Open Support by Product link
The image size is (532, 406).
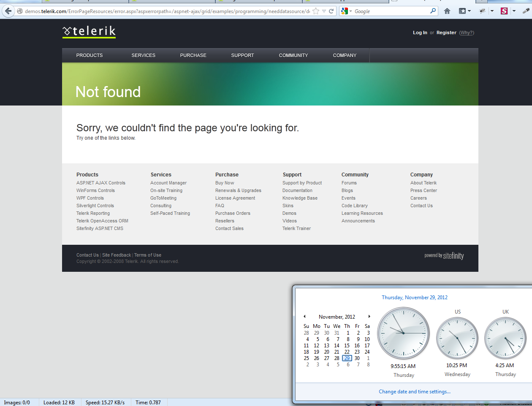[302, 183]
